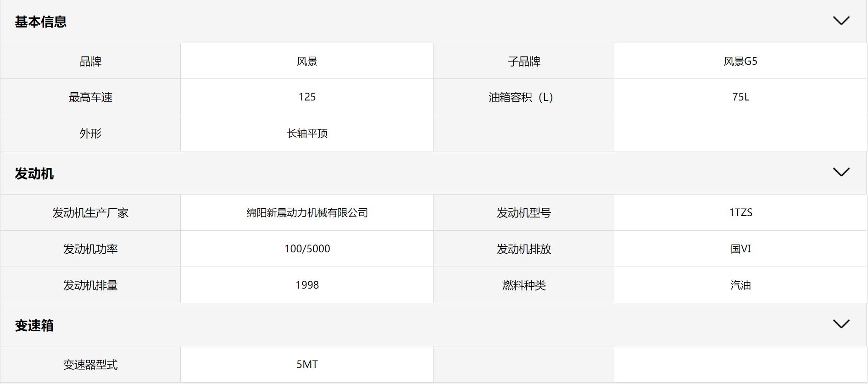Screen dimensions: 868x384
Task: Click the 燃料种类 label
Action: (523, 285)
